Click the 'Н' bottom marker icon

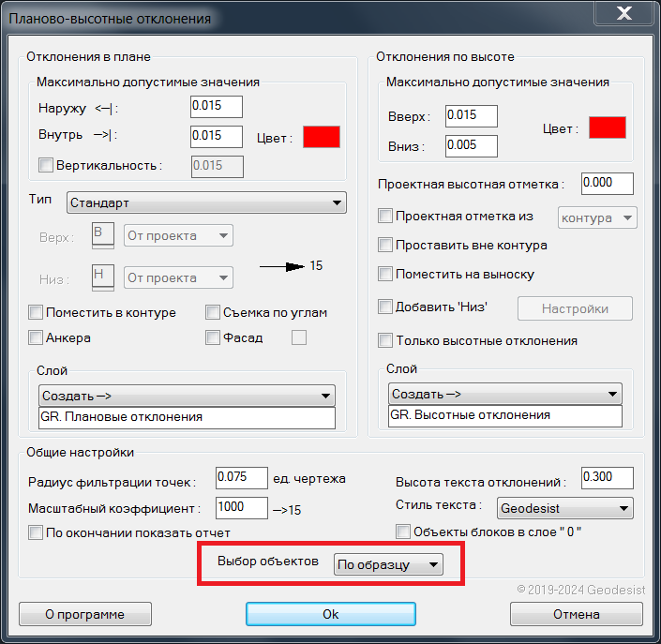(102, 277)
